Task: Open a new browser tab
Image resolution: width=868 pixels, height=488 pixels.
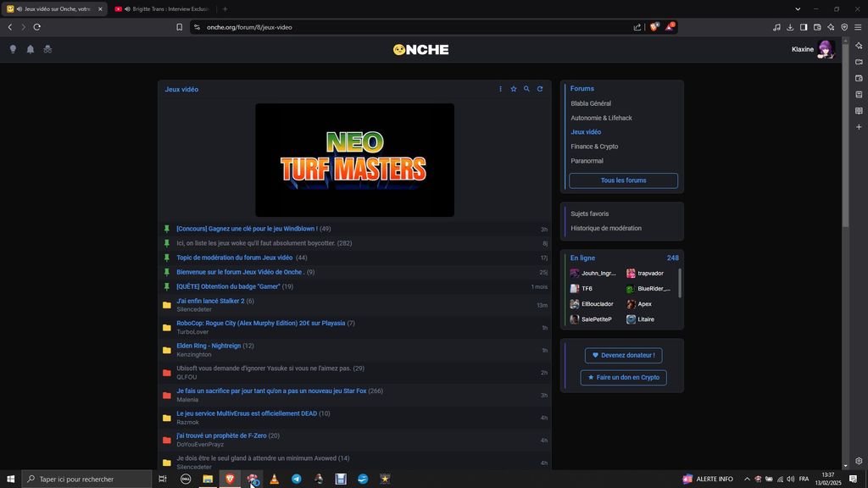Action: [225, 8]
